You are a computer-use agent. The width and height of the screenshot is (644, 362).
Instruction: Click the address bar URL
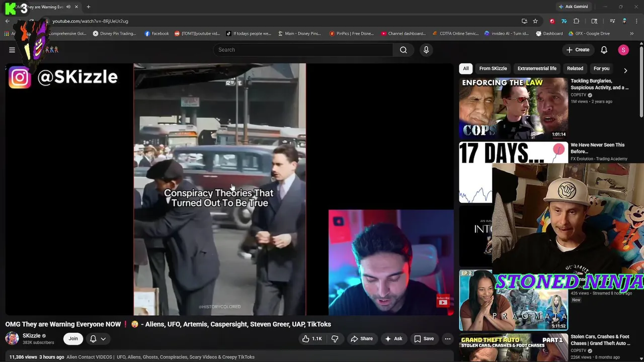pyautogui.click(x=91, y=21)
